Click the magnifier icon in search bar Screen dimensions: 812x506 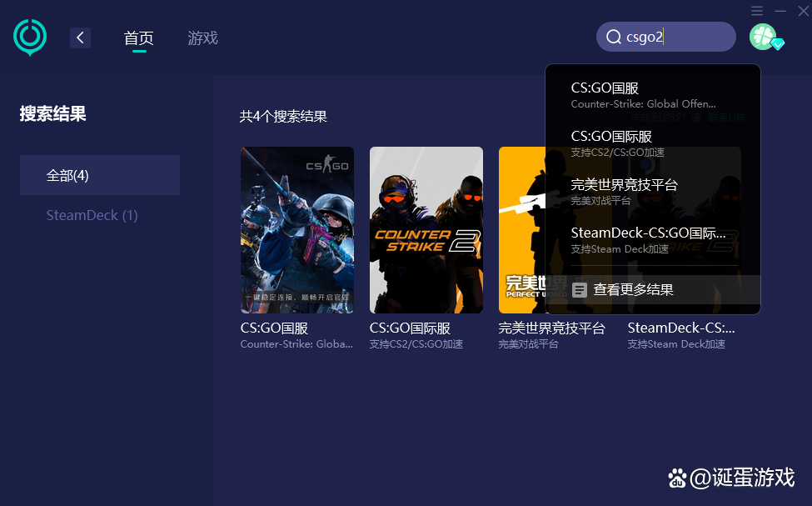614,37
